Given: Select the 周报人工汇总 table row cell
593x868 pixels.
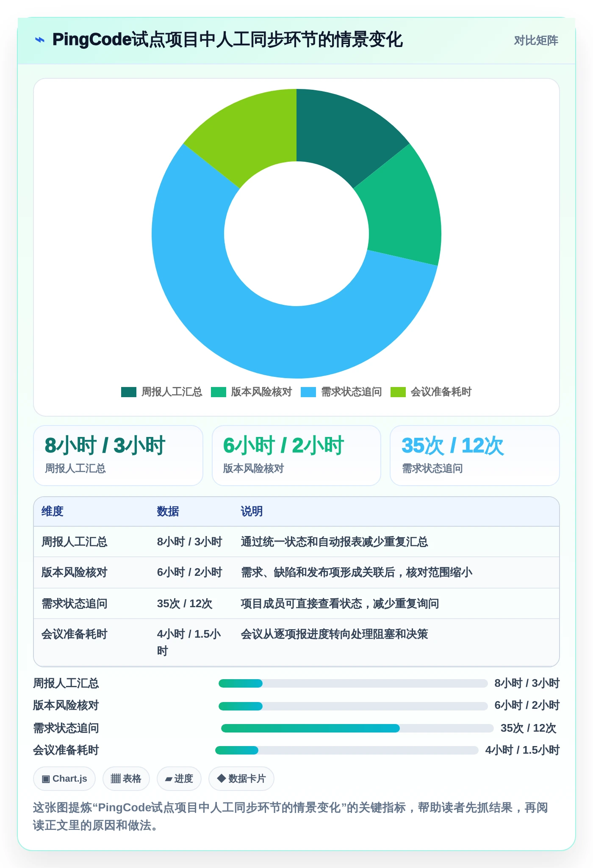Looking at the screenshot, I should tap(75, 542).
